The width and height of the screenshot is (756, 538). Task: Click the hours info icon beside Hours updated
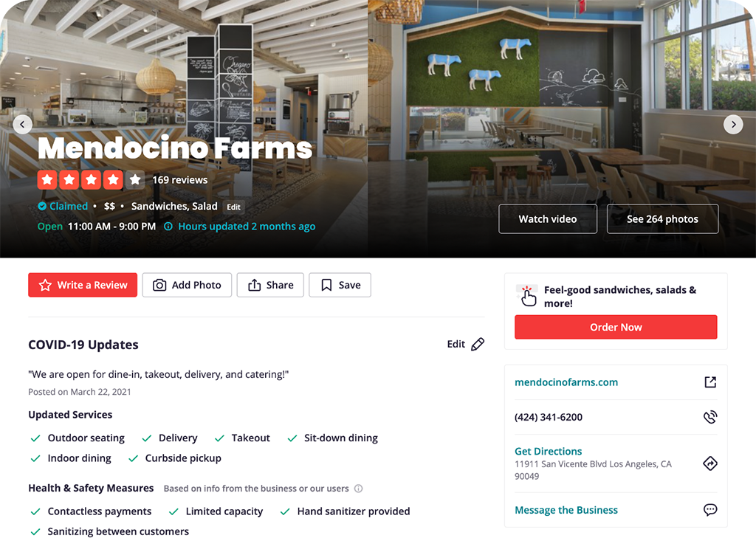(168, 226)
